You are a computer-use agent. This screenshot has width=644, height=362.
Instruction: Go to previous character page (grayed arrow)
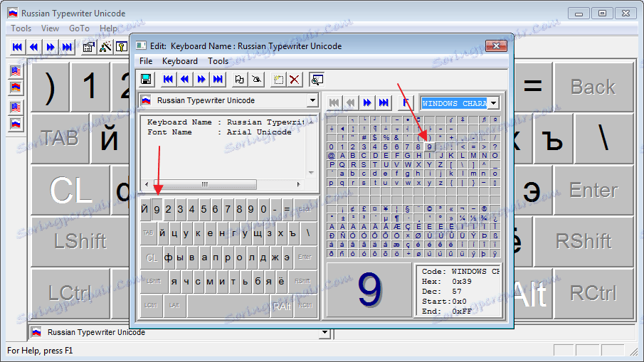click(x=350, y=102)
